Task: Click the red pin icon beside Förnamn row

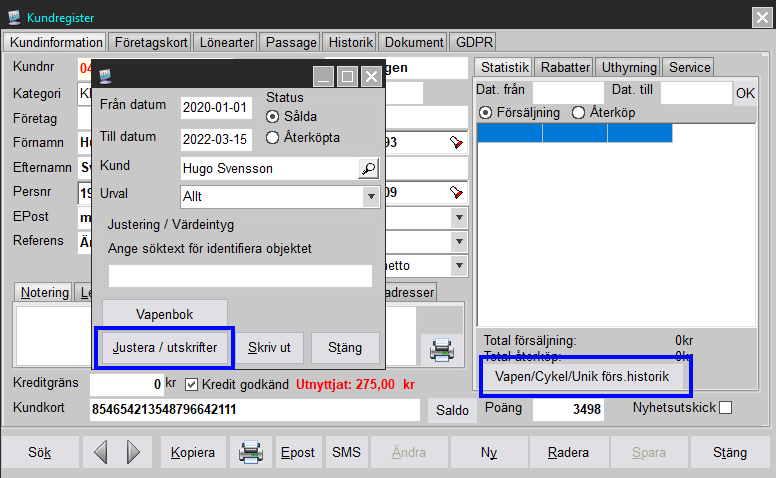Action: coord(456,142)
